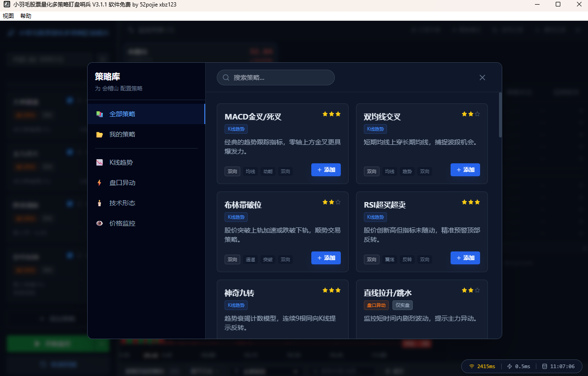This screenshot has width=588, height=376.
Task: Choose the 盘口异动 lightning icon in the sidebar
Action: [100, 183]
